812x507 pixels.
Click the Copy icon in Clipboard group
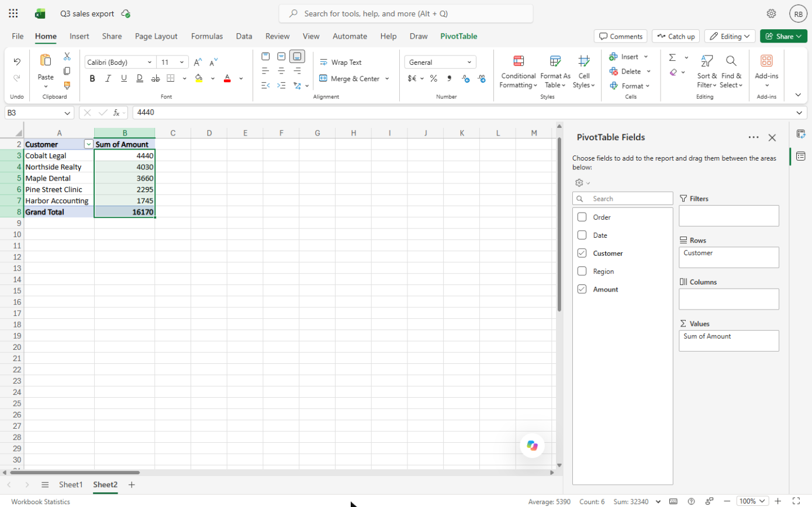point(67,71)
